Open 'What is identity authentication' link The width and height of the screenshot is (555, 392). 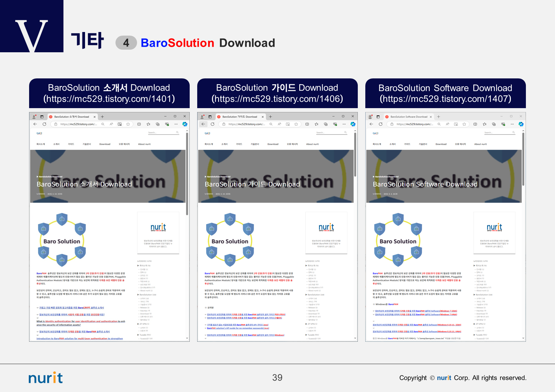[81, 323]
